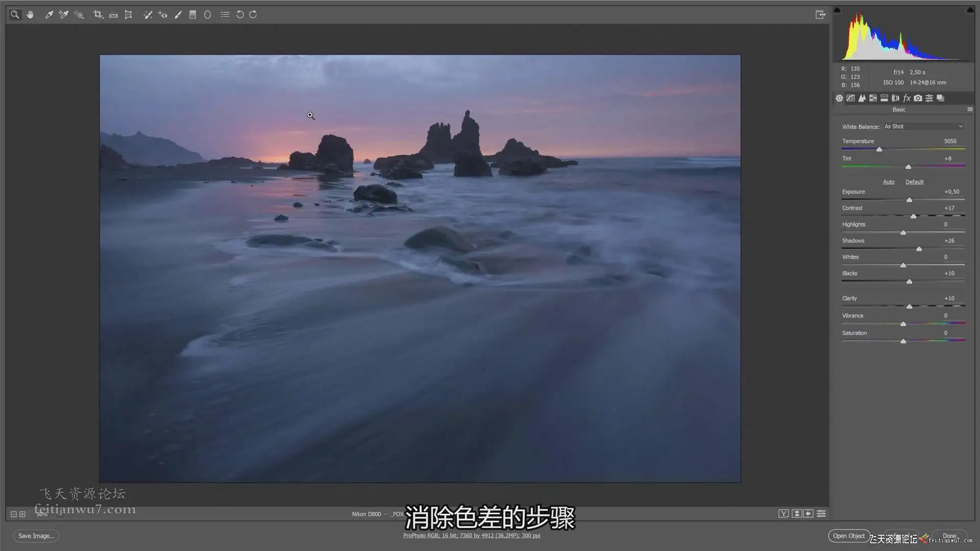
Task: Open workflow options link ProPhoto RGB
Action: [x=472, y=536]
